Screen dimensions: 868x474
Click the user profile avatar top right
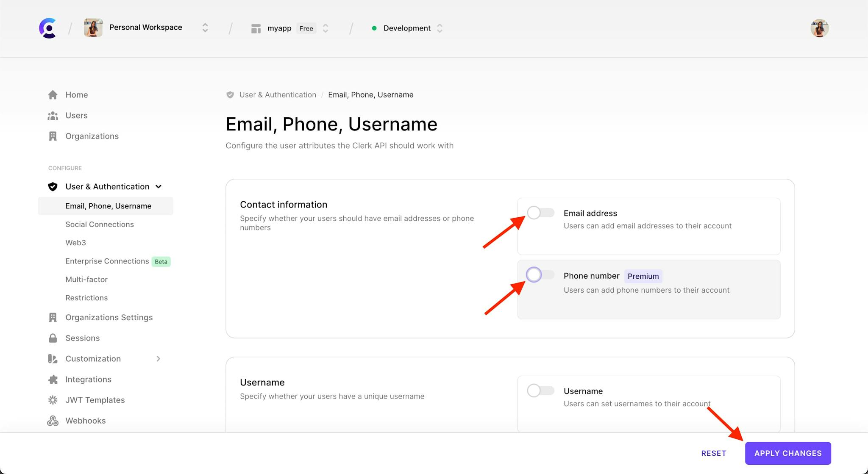click(x=820, y=28)
